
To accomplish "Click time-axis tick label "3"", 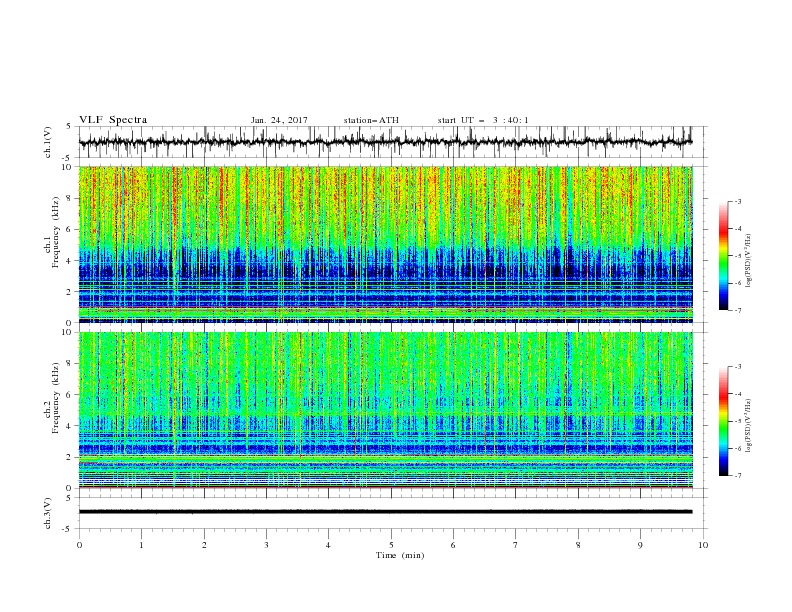I will click(266, 545).
